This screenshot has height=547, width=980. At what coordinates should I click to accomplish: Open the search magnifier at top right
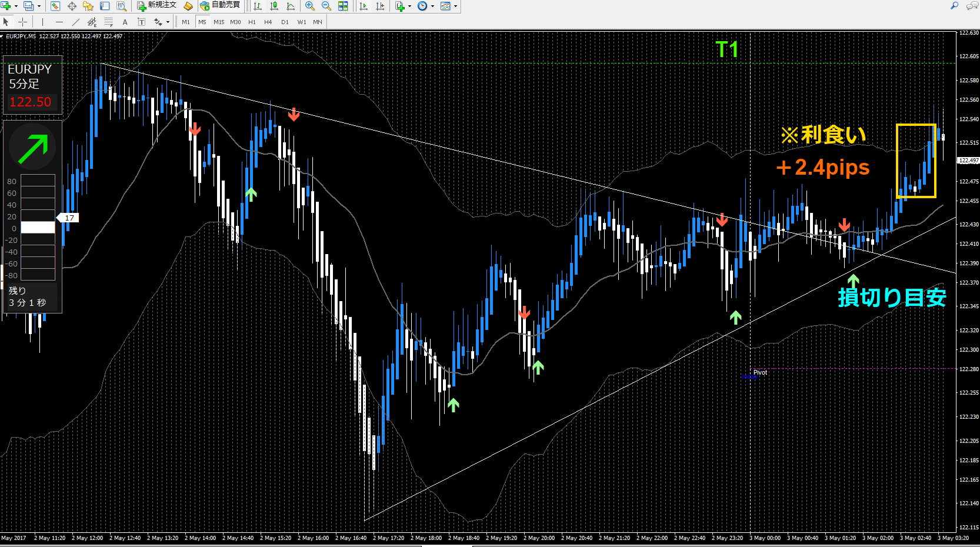pyautogui.click(x=954, y=6)
